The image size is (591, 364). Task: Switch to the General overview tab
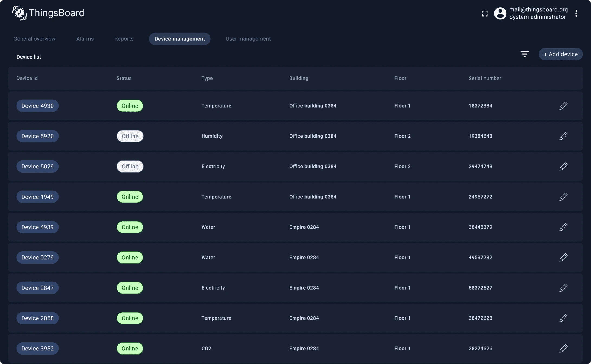tap(34, 39)
